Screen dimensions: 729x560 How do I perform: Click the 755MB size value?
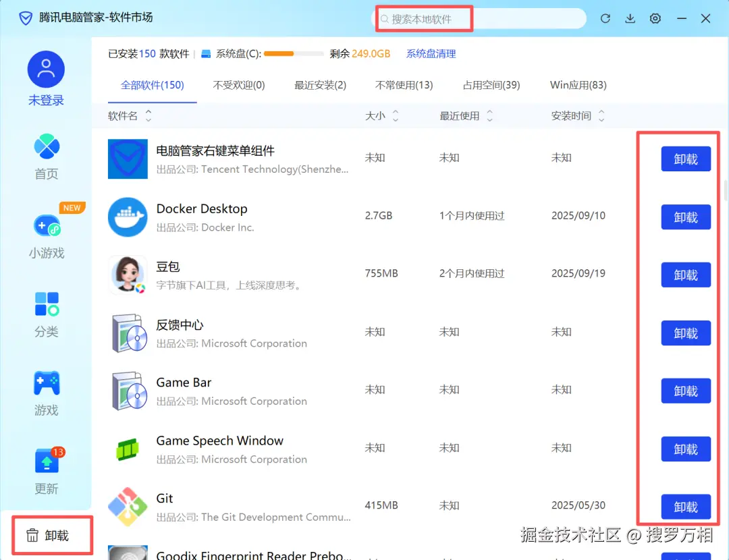point(381,273)
